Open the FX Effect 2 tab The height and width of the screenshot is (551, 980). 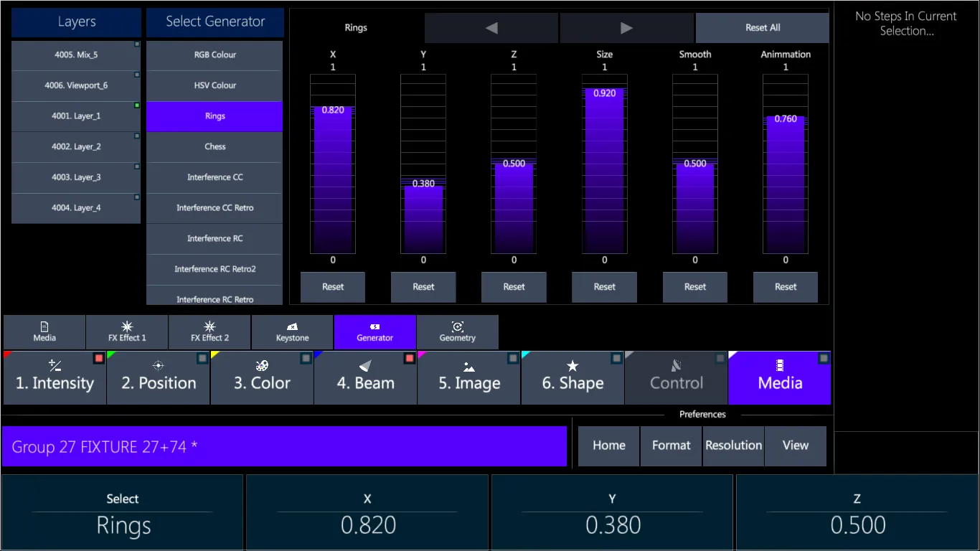[209, 332]
